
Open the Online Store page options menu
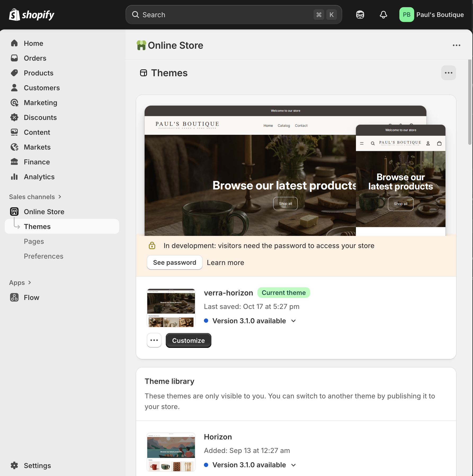pos(456,46)
